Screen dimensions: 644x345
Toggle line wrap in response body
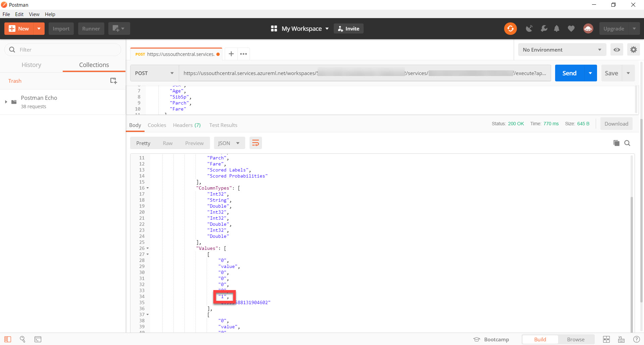(x=256, y=143)
